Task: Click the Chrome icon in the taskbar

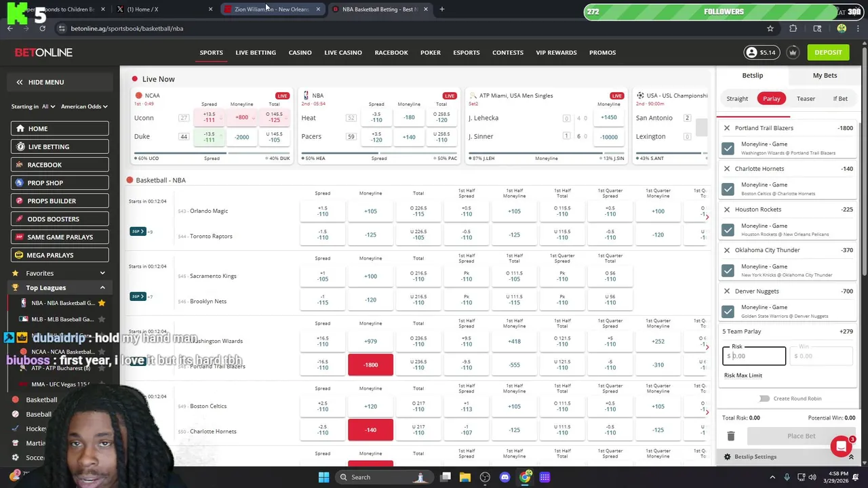Action: point(525,477)
